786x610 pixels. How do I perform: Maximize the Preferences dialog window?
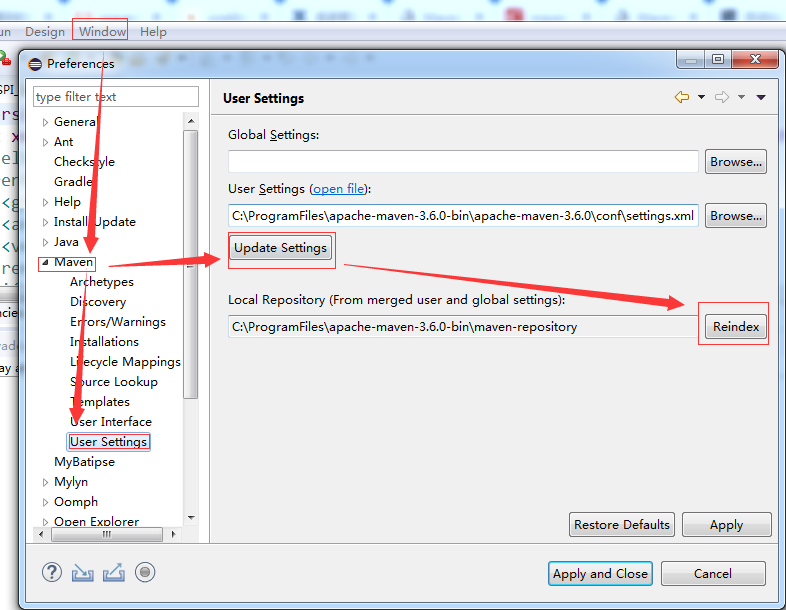coord(717,60)
